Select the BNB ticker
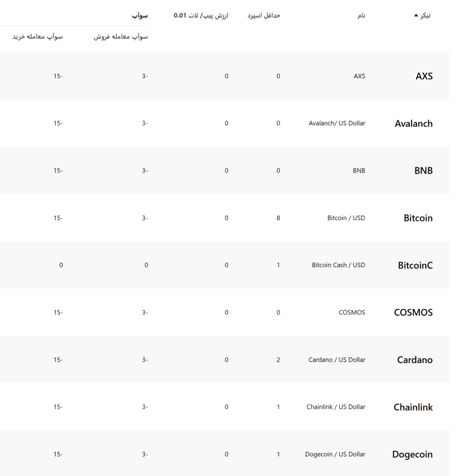This screenshot has width=459, height=476. pyautogui.click(x=424, y=171)
